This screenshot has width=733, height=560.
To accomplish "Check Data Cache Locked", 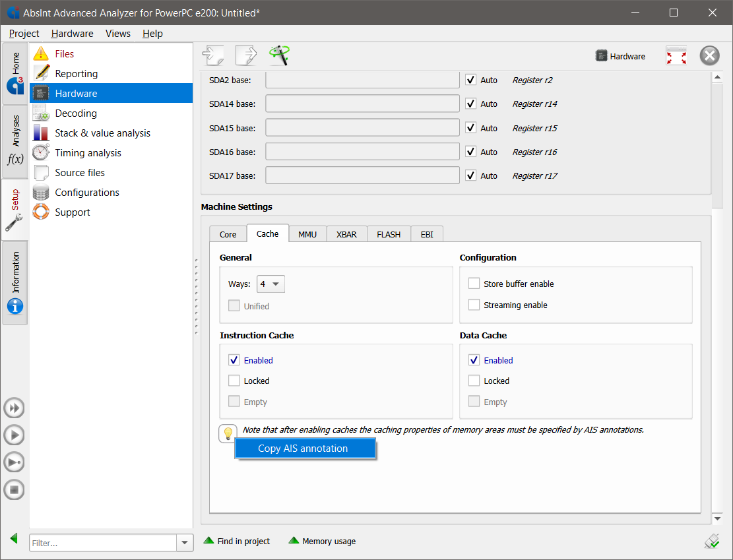I will (x=474, y=381).
